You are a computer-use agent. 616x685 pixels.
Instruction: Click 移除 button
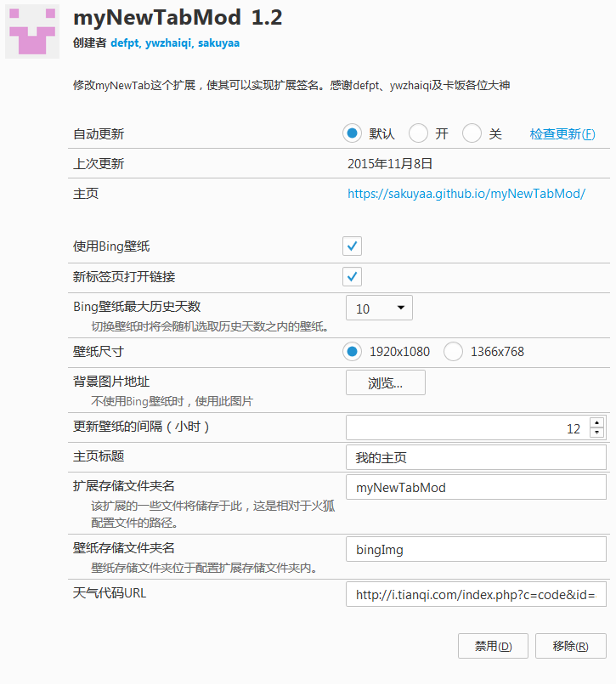[x=571, y=646]
